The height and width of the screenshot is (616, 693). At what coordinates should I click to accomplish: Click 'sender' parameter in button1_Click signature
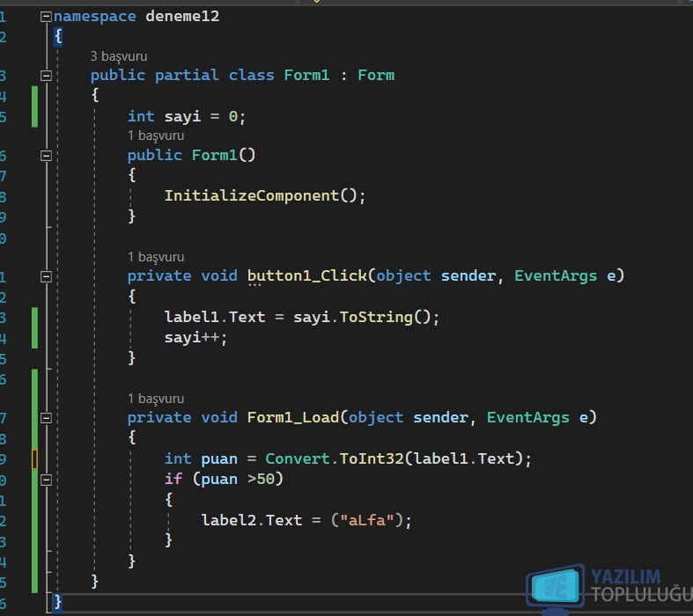point(468,275)
